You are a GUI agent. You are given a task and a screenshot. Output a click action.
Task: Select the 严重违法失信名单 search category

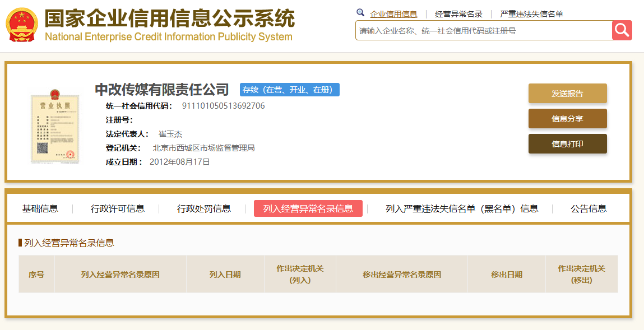531,14
